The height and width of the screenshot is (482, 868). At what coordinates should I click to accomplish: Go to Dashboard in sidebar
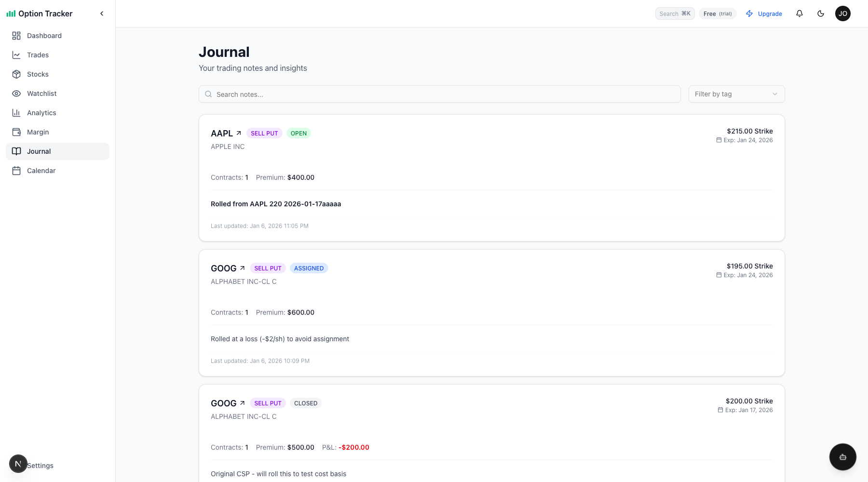(44, 36)
